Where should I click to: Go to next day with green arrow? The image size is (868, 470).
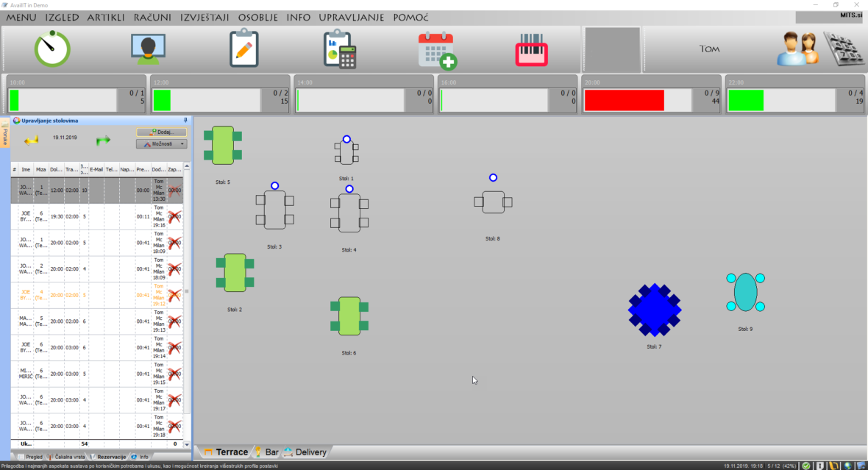(103, 139)
